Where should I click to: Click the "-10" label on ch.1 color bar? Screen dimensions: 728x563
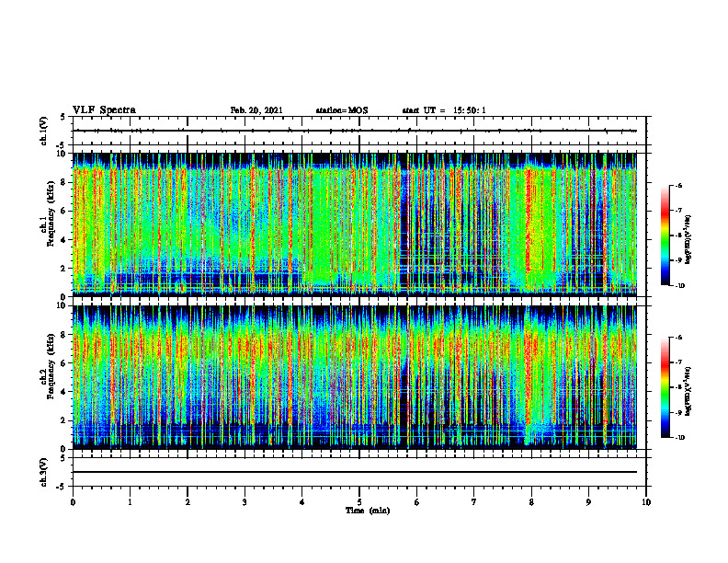(x=679, y=286)
